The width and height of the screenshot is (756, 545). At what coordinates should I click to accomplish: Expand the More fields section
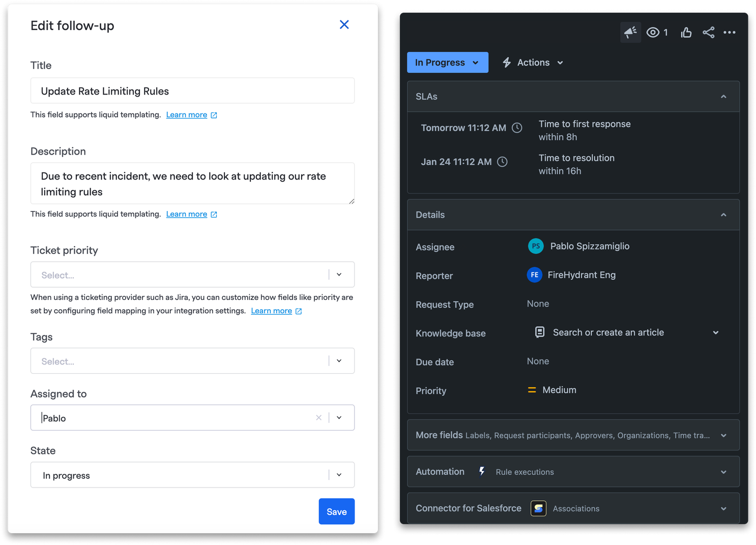573,435
